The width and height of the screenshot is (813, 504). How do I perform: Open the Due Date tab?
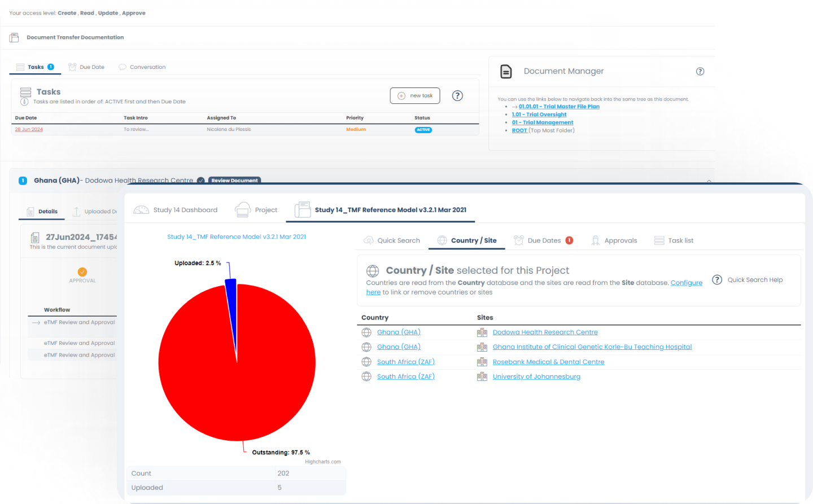coord(86,67)
